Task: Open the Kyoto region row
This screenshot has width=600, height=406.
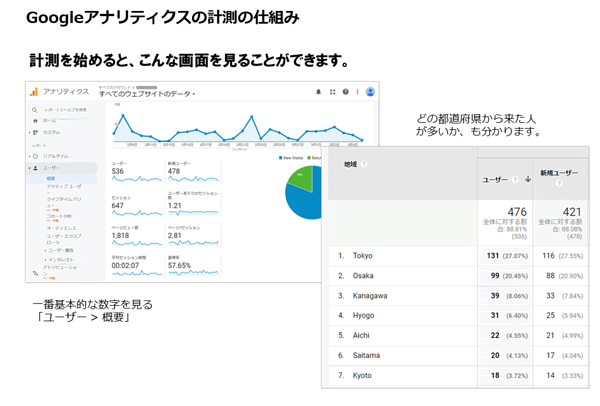Action: pyautogui.click(x=458, y=375)
